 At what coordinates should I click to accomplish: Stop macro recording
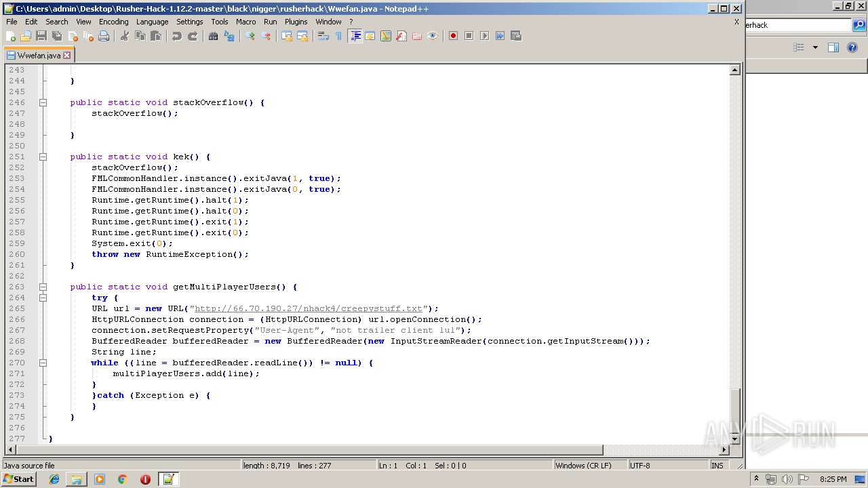pyautogui.click(x=469, y=36)
